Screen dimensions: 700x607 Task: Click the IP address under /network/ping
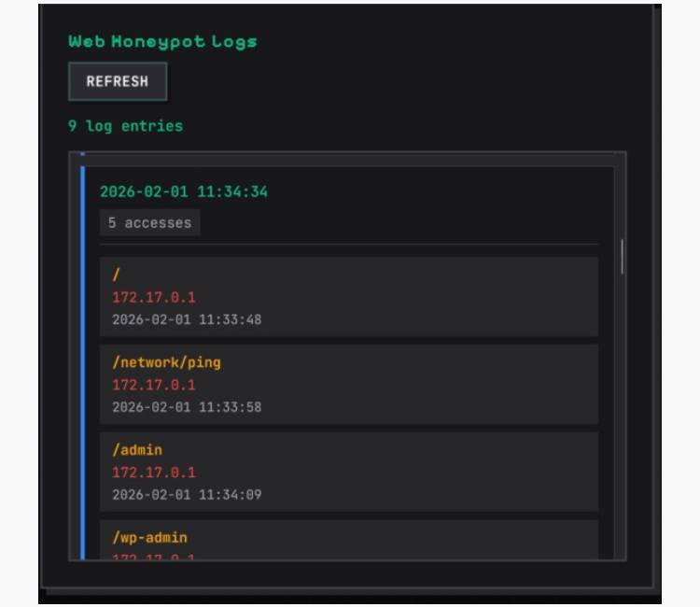click(154, 385)
